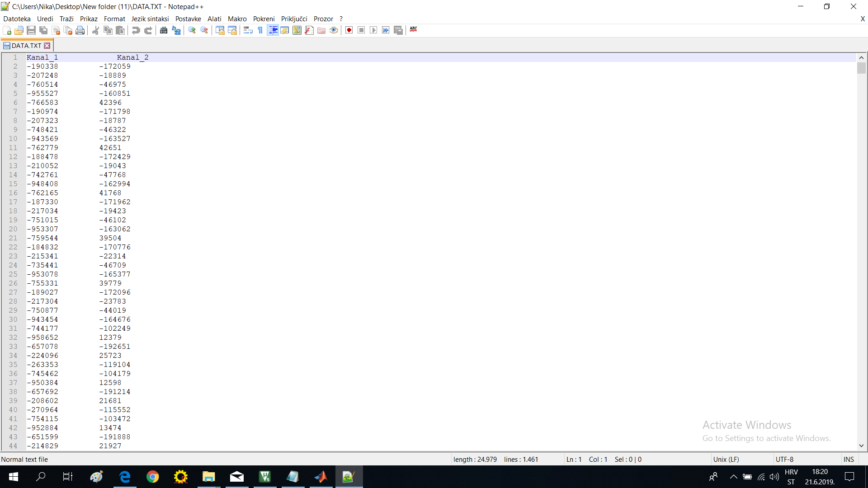
Task: Click line number 21 in the margin
Action: pyautogui.click(x=13, y=238)
